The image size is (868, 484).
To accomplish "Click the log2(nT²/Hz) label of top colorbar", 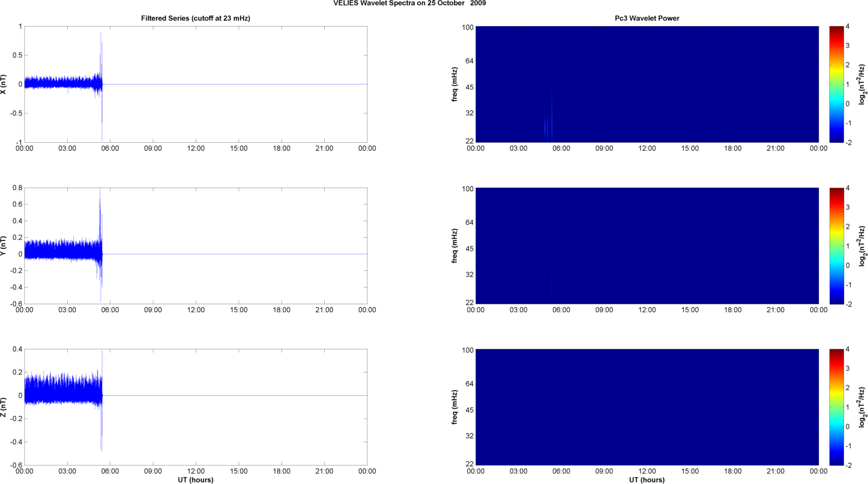I will pos(862,84).
